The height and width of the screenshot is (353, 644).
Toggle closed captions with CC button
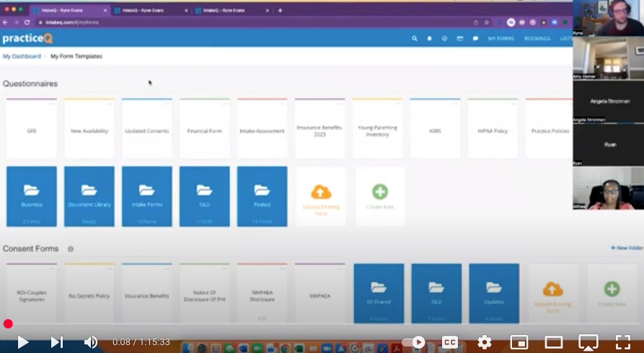pyautogui.click(x=450, y=342)
